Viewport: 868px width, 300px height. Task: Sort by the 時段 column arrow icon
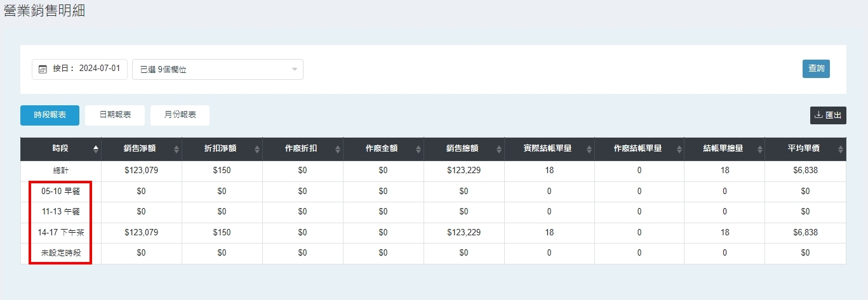click(x=96, y=149)
